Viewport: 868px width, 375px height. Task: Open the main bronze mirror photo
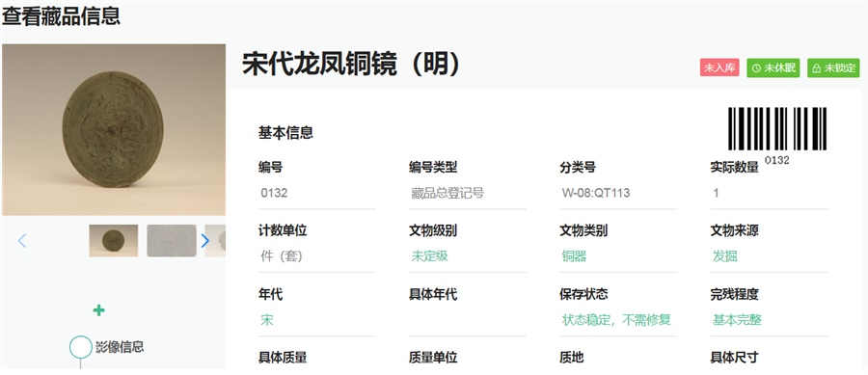[x=114, y=129]
